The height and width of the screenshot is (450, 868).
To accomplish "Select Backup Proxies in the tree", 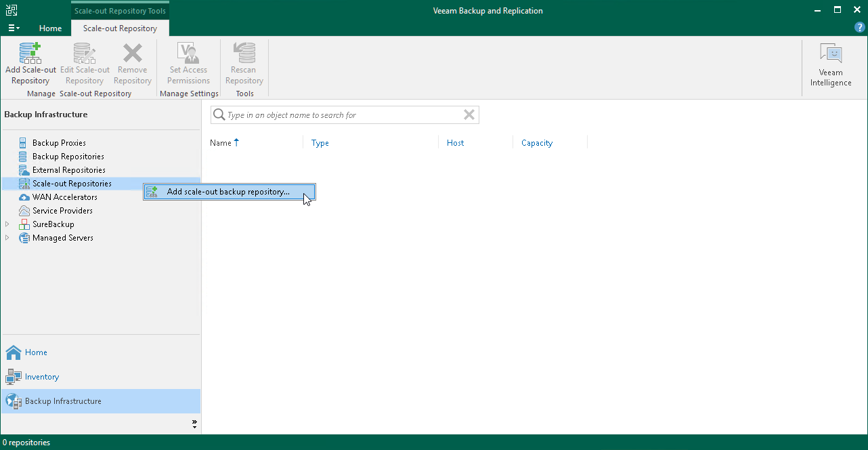I will [59, 143].
